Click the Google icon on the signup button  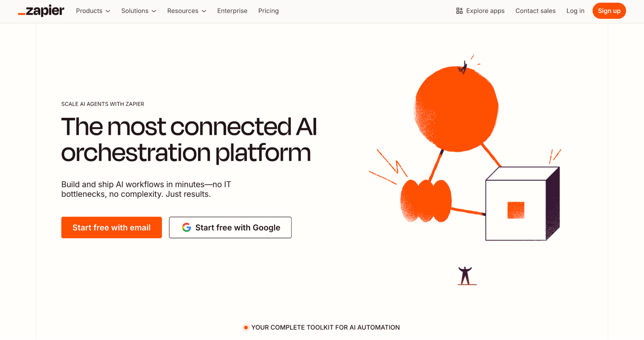pos(186,227)
